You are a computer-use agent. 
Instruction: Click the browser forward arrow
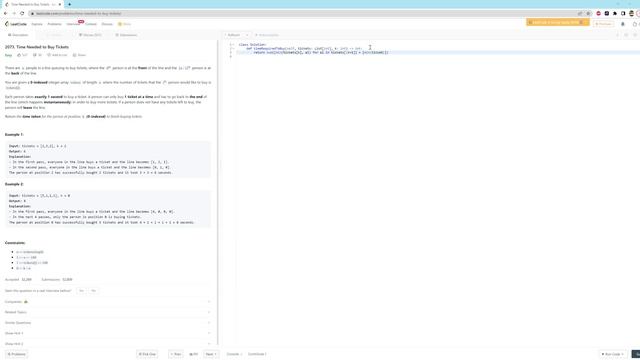13,13
